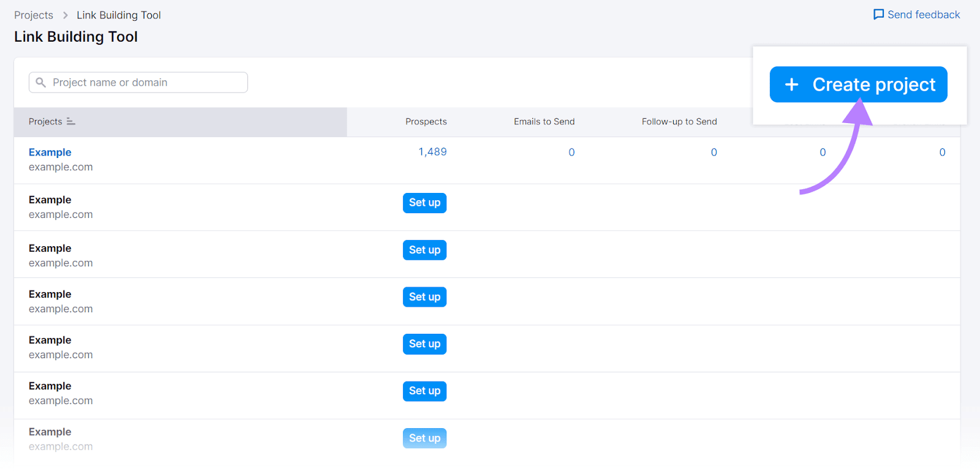The width and height of the screenshot is (980, 474).
Task: Open the 1,489 prospects value
Action: [432, 152]
